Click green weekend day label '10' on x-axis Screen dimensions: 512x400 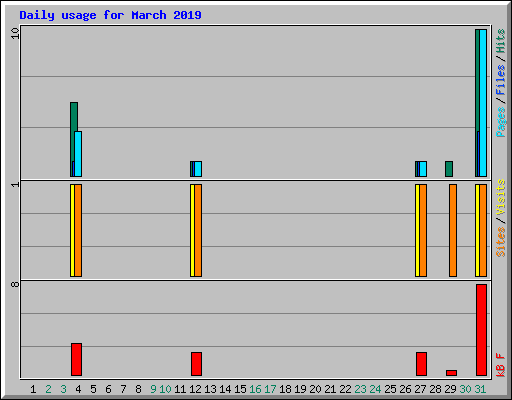click(x=165, y=389)
